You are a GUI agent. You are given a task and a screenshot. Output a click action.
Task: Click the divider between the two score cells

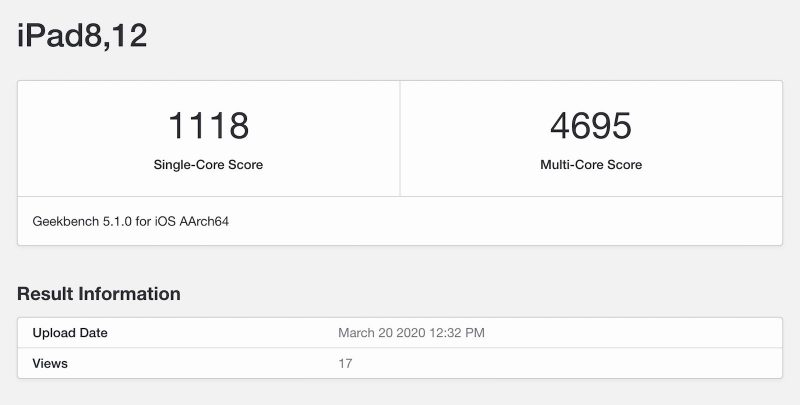400,139
